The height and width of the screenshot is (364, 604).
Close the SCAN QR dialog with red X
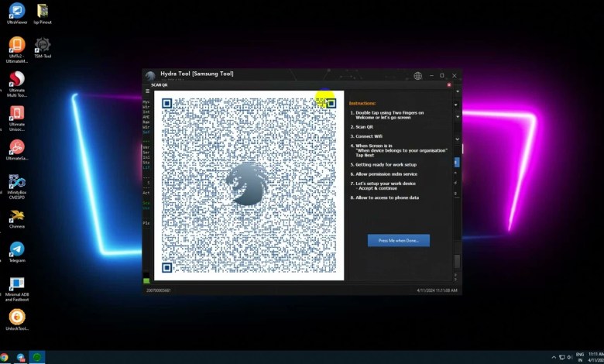point(449,84)
